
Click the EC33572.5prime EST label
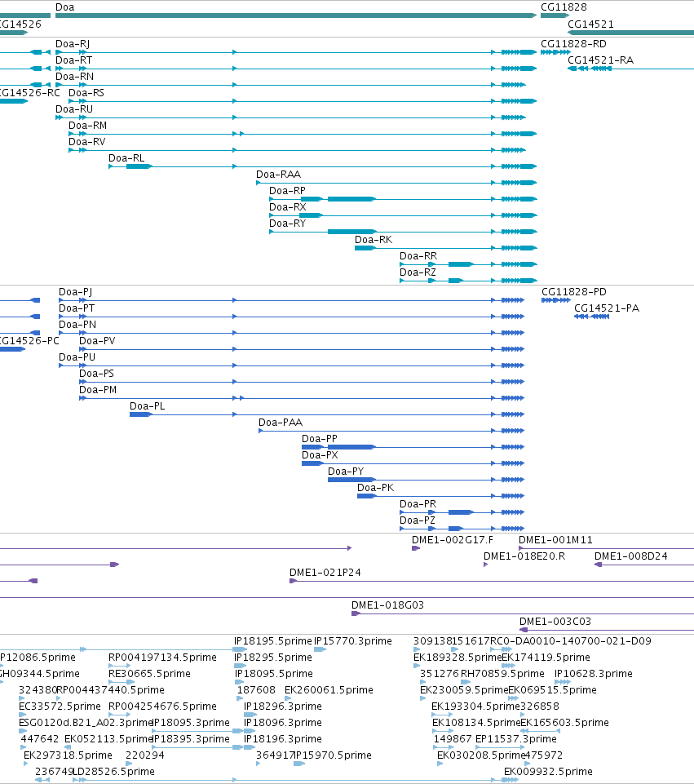(x=60, y=706)
